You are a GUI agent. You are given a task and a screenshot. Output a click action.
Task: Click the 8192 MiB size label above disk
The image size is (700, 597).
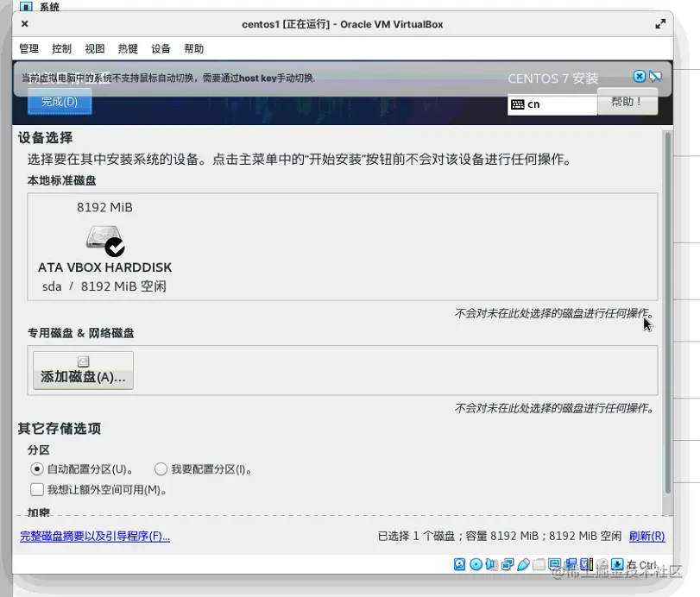click(x=104, y=207)
